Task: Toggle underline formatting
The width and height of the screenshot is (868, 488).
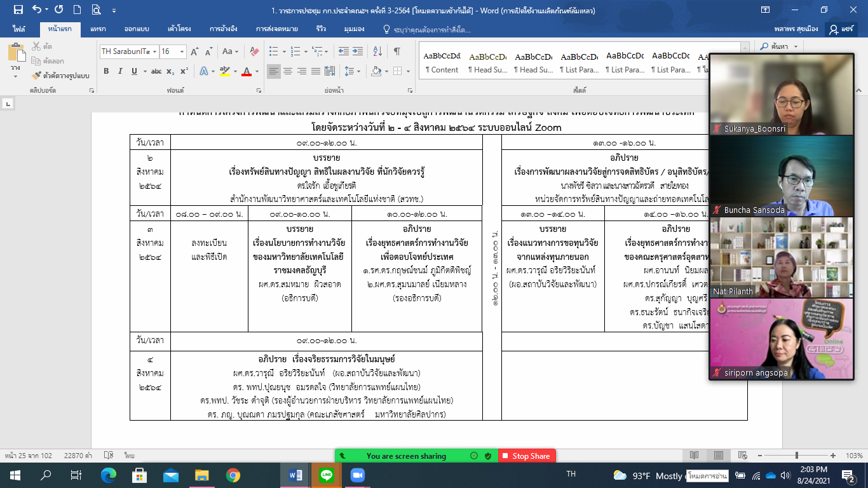Action: tap(134, 71)
